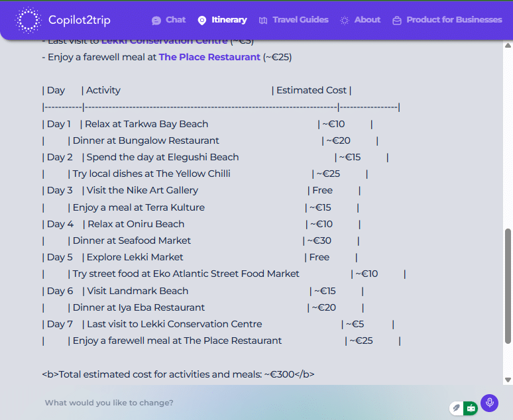Click the ~€30 Seafood Market cost

[319, 240]
